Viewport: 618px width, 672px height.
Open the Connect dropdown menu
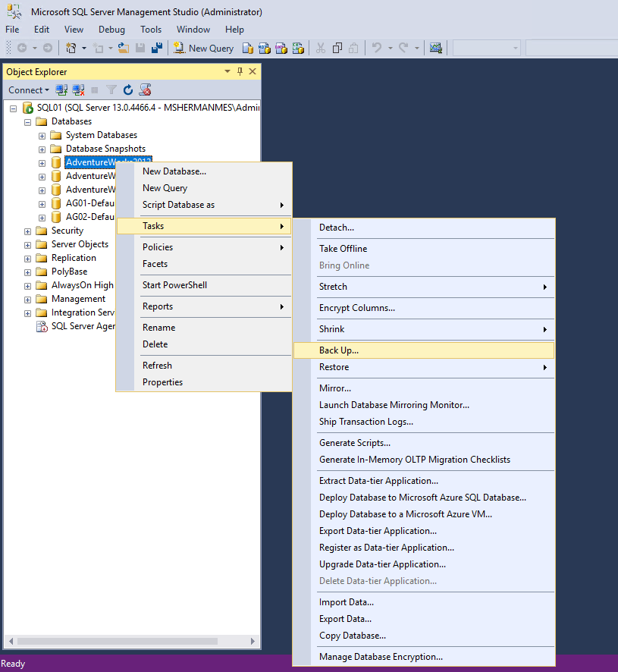click(29, 89)
